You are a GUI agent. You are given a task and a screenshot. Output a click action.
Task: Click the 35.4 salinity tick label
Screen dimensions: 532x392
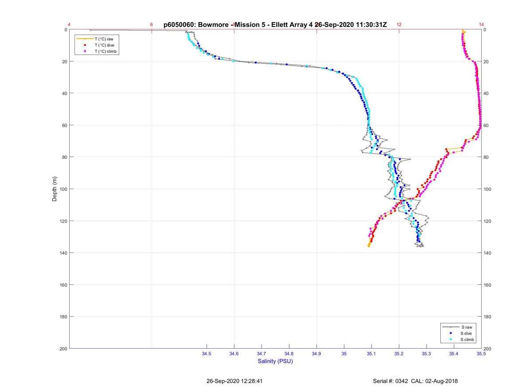454,354
